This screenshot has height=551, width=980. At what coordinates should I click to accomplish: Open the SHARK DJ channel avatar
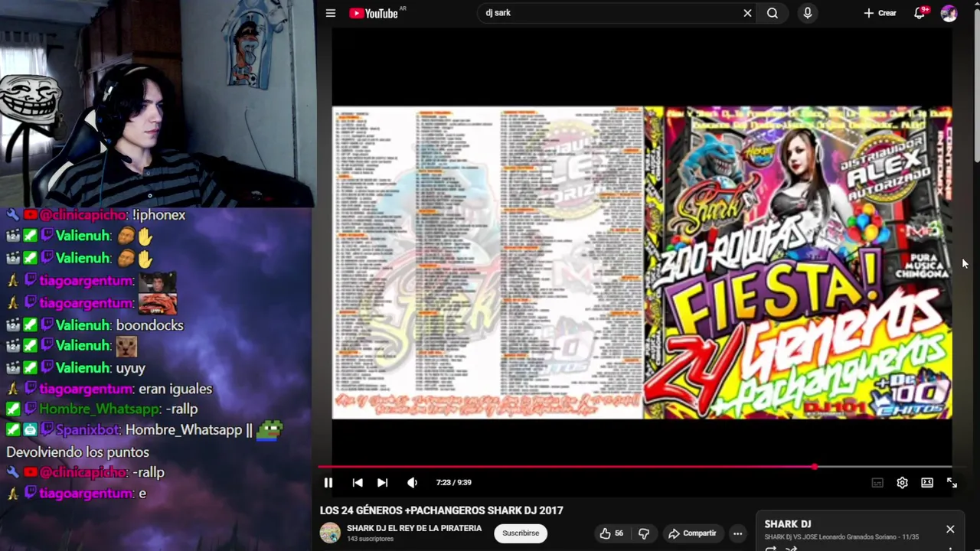(x=330, y=533)
